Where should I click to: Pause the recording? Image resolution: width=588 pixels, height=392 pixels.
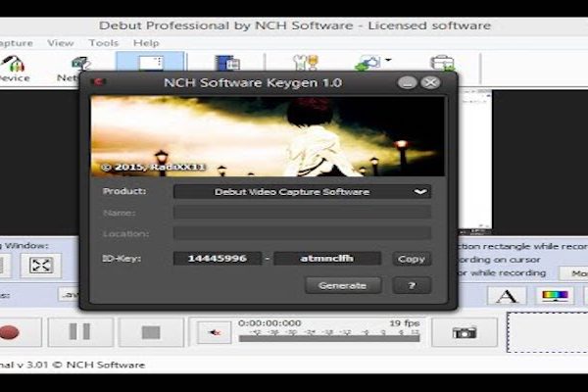(x=80, y=332)
